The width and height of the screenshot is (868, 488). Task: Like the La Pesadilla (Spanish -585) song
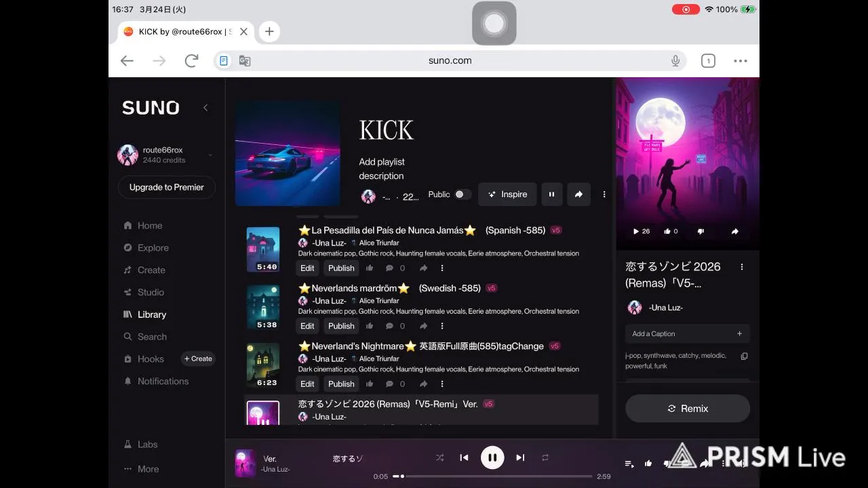370,268
